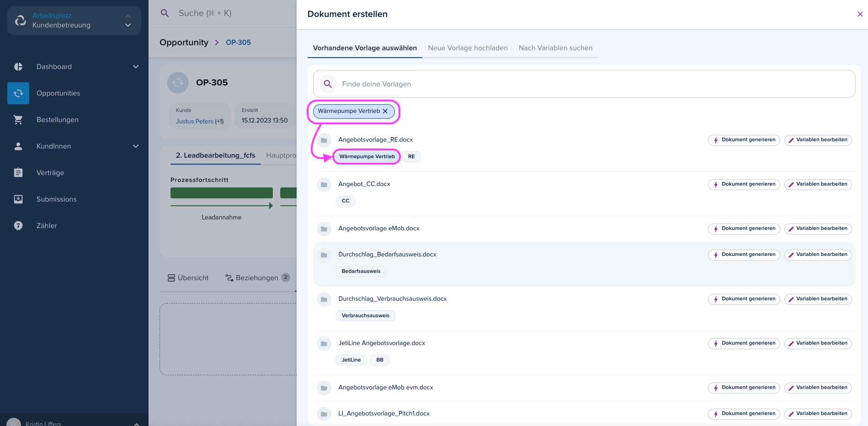868x426 pixels.
Task: Click the OP-305 breadcrumb link
Action: [x=238, y=43]
